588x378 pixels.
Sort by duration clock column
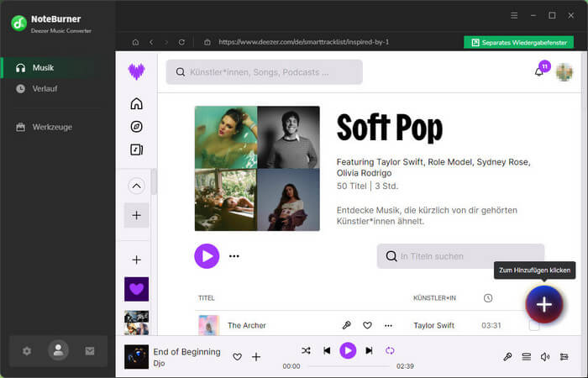click(488, 298)
